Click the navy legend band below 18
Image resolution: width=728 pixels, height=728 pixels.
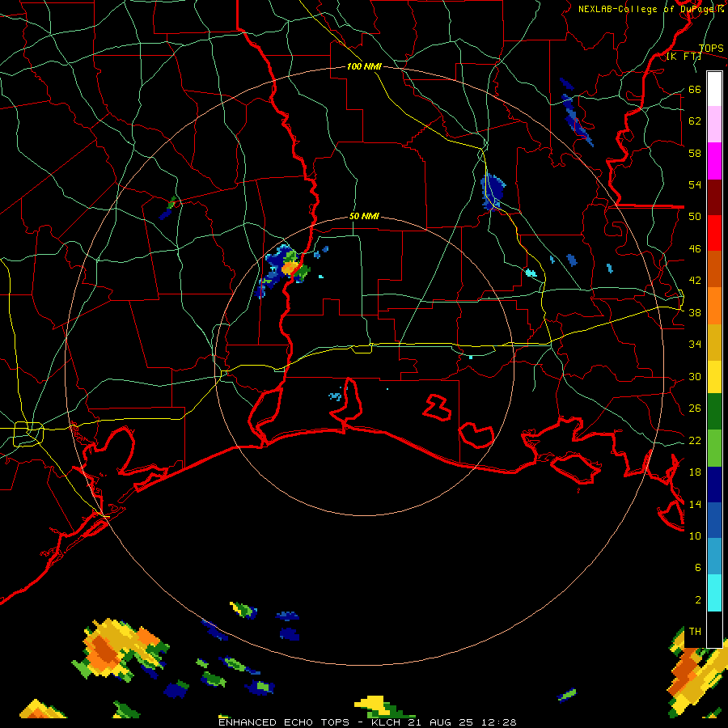714,485
